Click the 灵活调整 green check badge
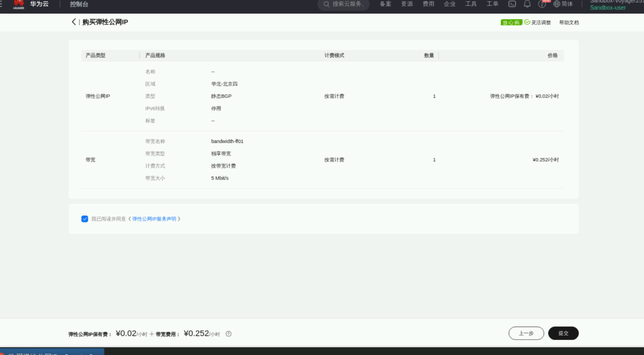The width and height of the screenshot is (644, 355). coord(538,22)
